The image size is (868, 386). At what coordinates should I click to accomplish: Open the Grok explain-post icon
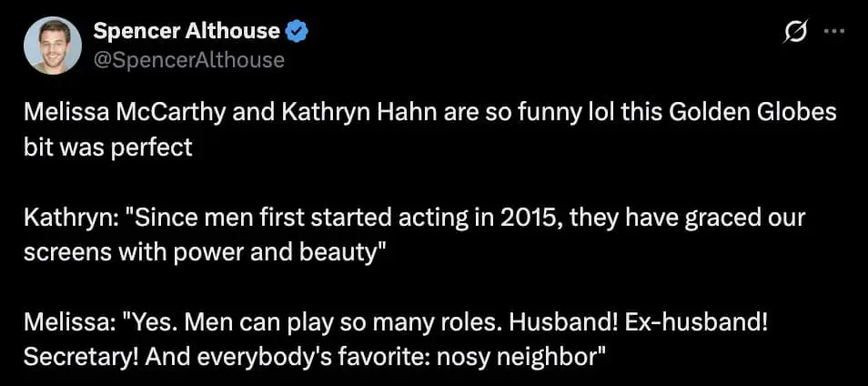pos(794,32)
